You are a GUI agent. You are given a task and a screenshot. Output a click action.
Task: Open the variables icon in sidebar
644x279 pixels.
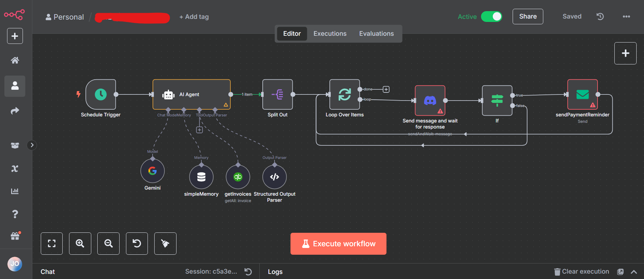pyautogui.click(x=15, y=169)
